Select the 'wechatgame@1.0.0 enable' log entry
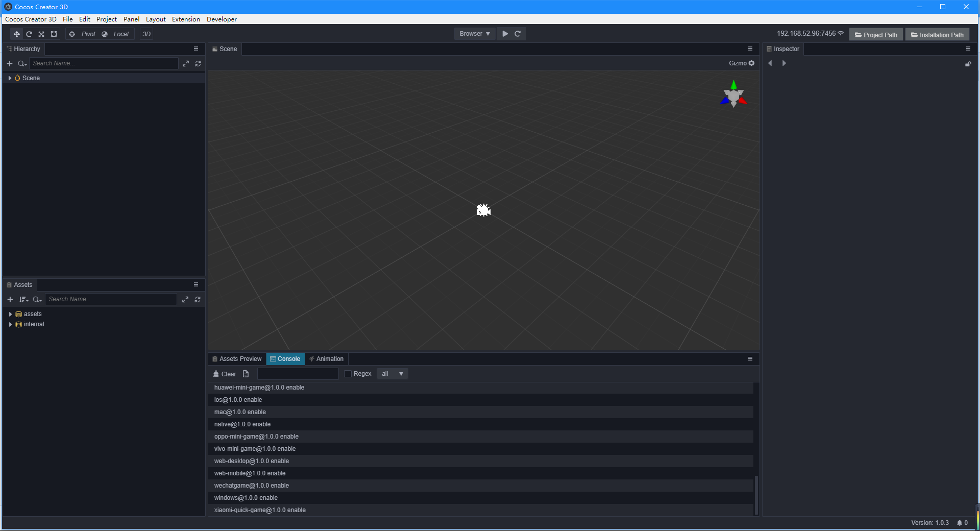Image resolution: width=980 pixels, height=531 pixels. click(x=481, y=486)
